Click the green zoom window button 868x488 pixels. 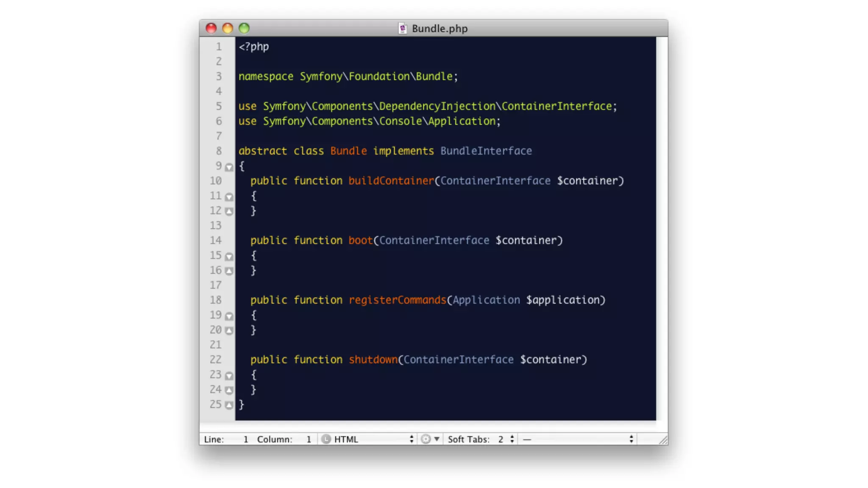(x=244, y=28)
